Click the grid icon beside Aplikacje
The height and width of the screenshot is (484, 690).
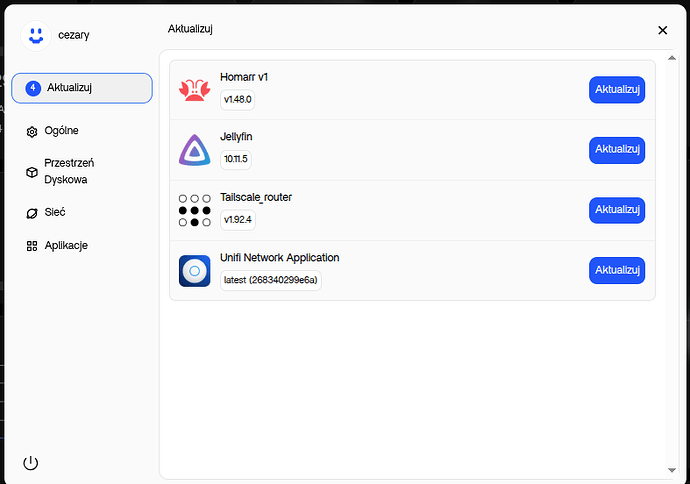coord(32,246)
